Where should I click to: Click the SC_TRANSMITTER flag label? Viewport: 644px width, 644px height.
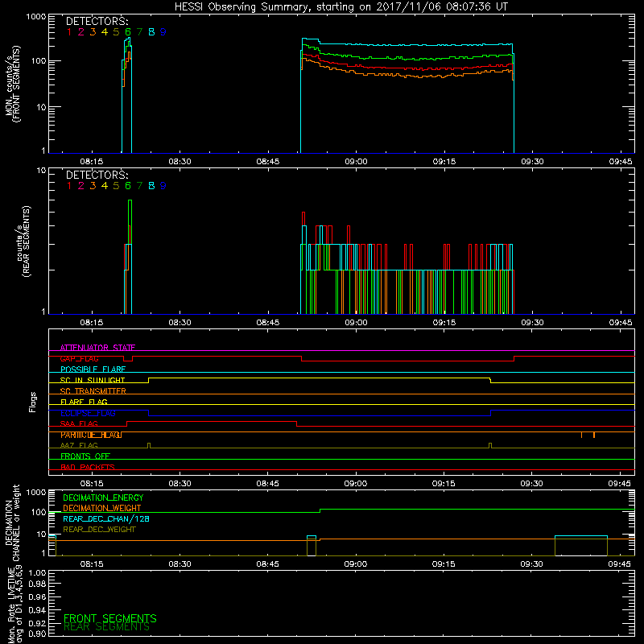pos(93,391)
